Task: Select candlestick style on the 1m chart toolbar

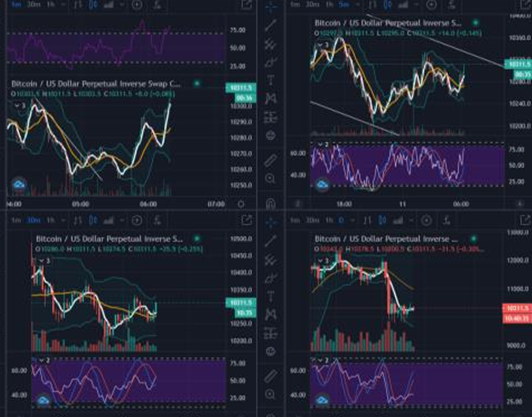Action: coord(93,4)
